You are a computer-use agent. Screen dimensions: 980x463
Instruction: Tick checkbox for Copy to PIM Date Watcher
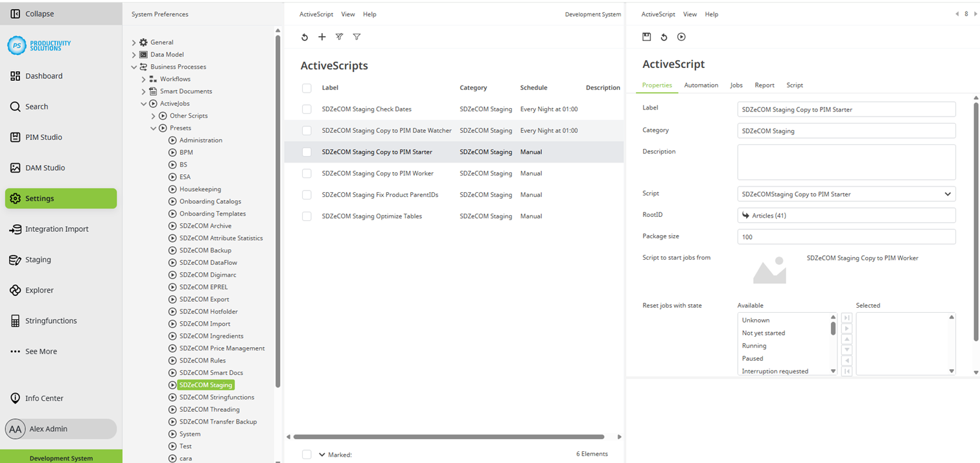[x=307, y=131]
